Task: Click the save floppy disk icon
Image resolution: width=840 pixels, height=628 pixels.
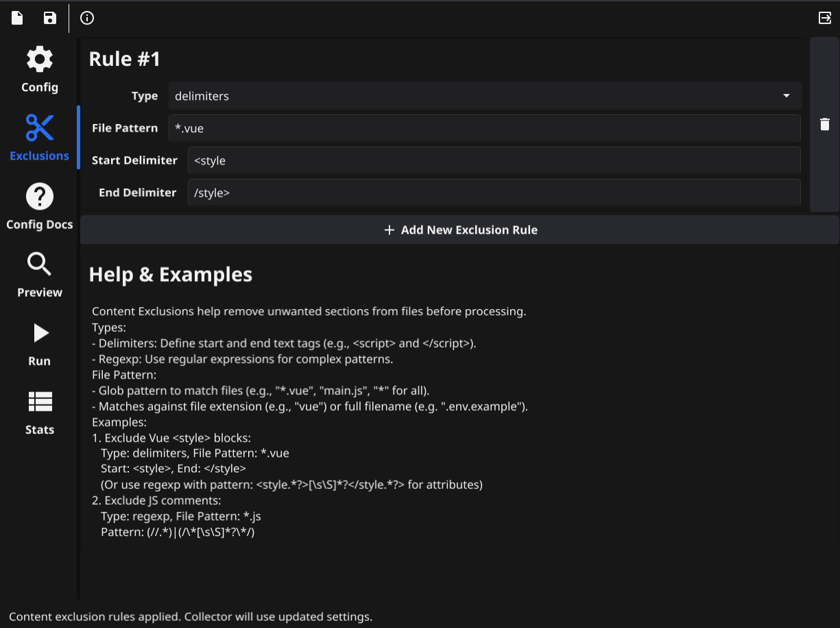Action: (50, 18)
